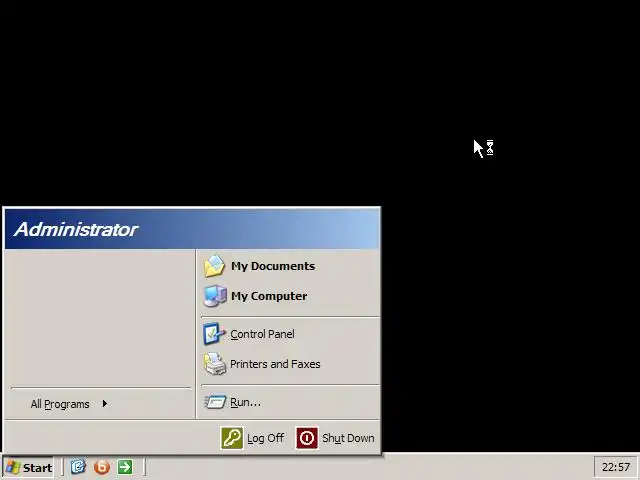
Task: Launch the blue square quick launch icon
Action: pos(78,467)
